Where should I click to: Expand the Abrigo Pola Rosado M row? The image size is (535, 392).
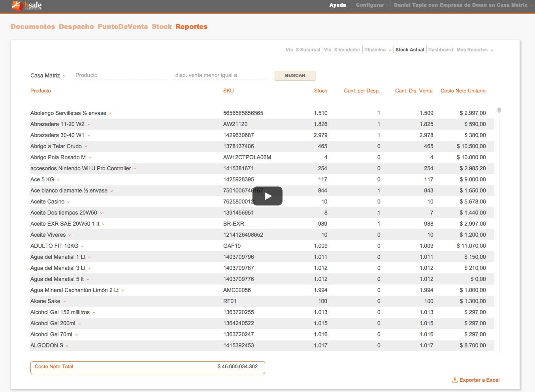coord(90,158)
